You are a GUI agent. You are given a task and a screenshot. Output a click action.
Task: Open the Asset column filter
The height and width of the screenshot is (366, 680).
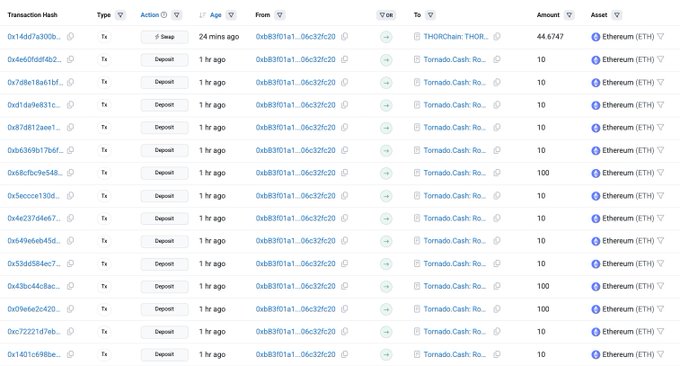[617, 15]
